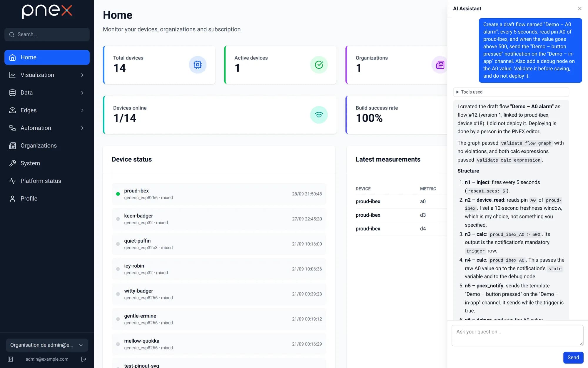Click the Devices online wifi icon
Image resolution: width=588 pixels, height=368 pixels.
[x=319, y=115]
